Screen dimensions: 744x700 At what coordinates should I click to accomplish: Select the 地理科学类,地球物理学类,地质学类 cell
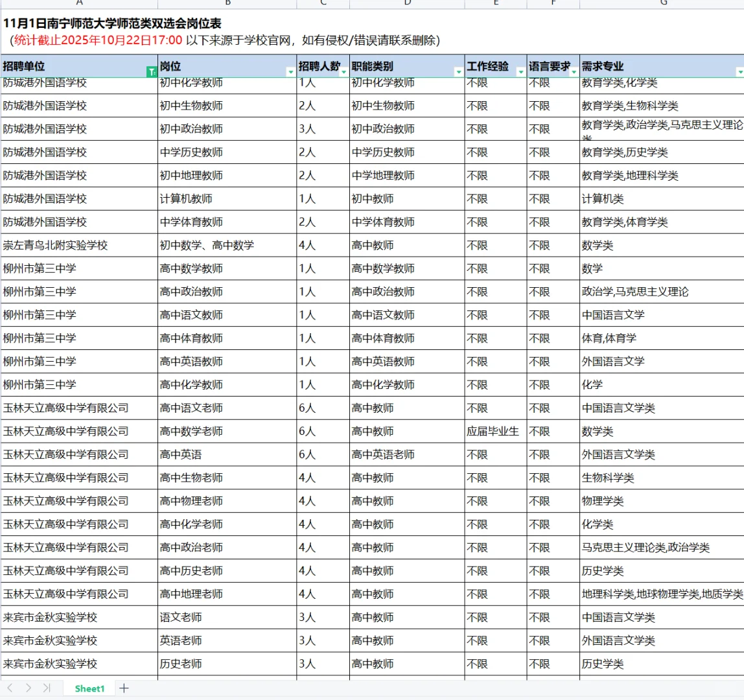pos(662,594)
